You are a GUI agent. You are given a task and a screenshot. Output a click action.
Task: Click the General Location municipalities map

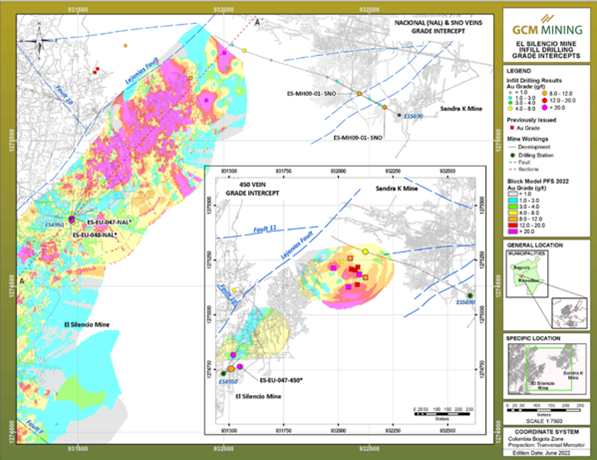click(527, 274)
